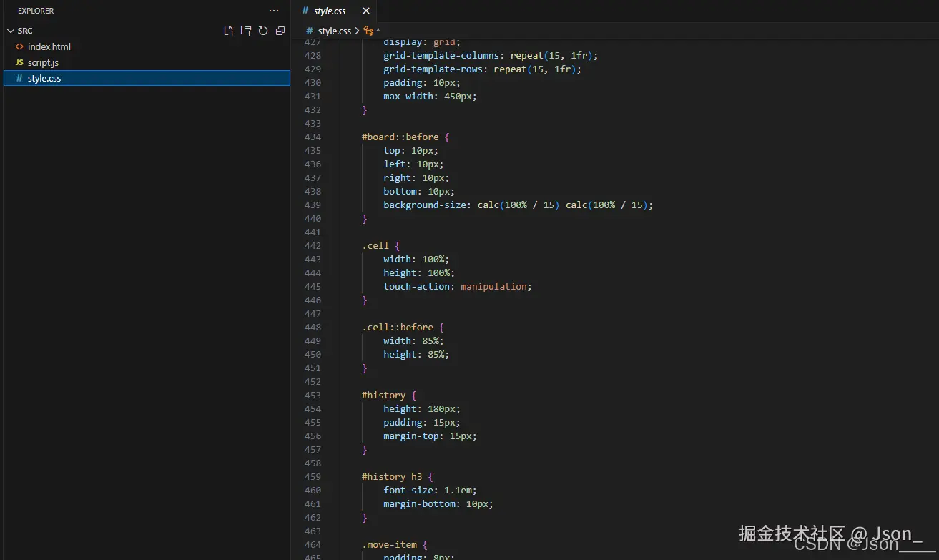
Task: Close the style.css editor tab
Action: 366,11
